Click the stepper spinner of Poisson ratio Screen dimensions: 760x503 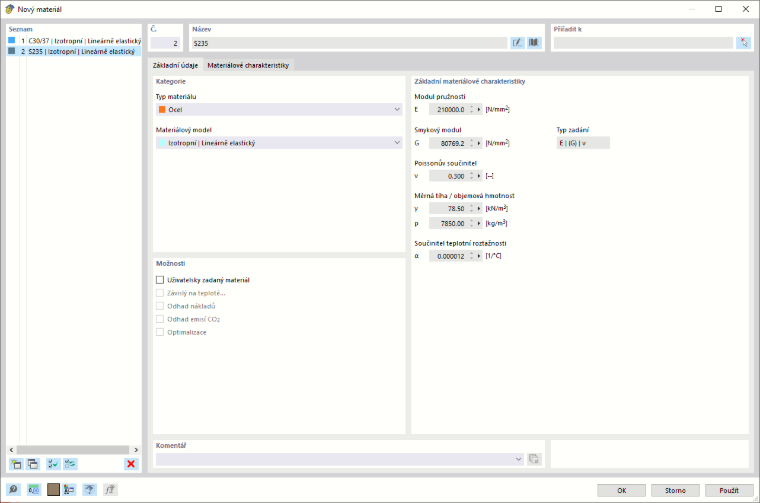click(x=472, y=176)
